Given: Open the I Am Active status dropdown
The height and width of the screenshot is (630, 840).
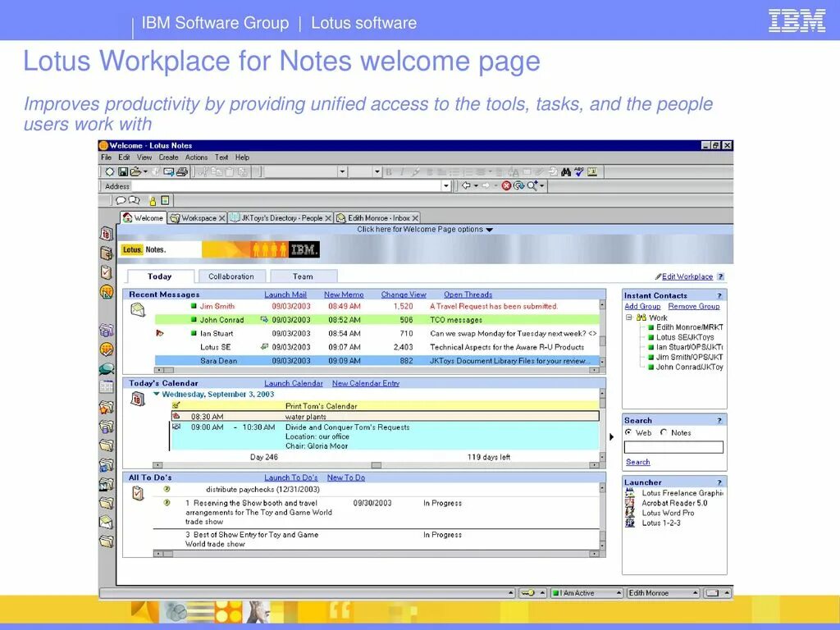Looking at the screenshot, I should click(x=619, y=593).
